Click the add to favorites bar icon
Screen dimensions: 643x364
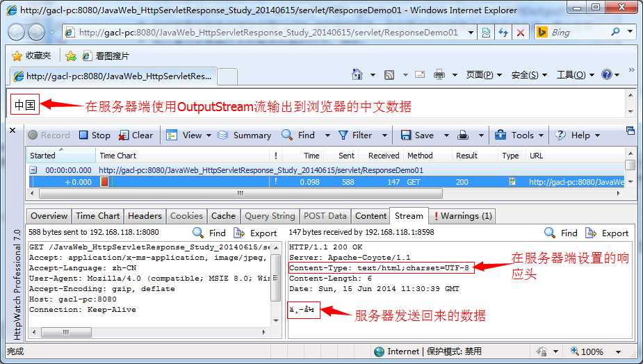70,56
